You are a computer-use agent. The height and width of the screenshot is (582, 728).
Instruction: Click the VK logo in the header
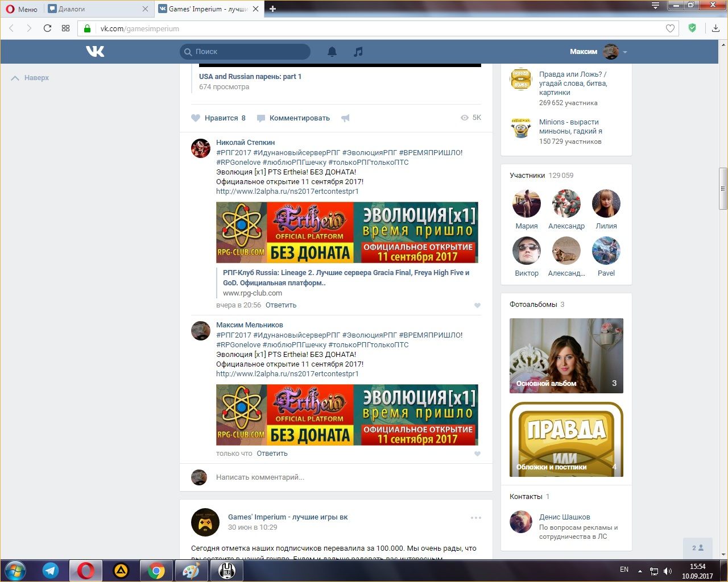(x=95, y=52)
